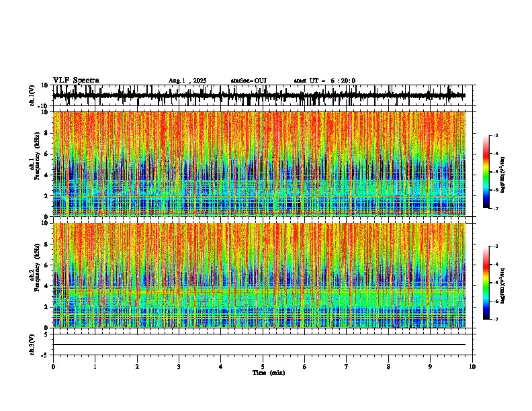Select time tick label "10" on bottom axis
532x411 pixels.
pos(472,367)
